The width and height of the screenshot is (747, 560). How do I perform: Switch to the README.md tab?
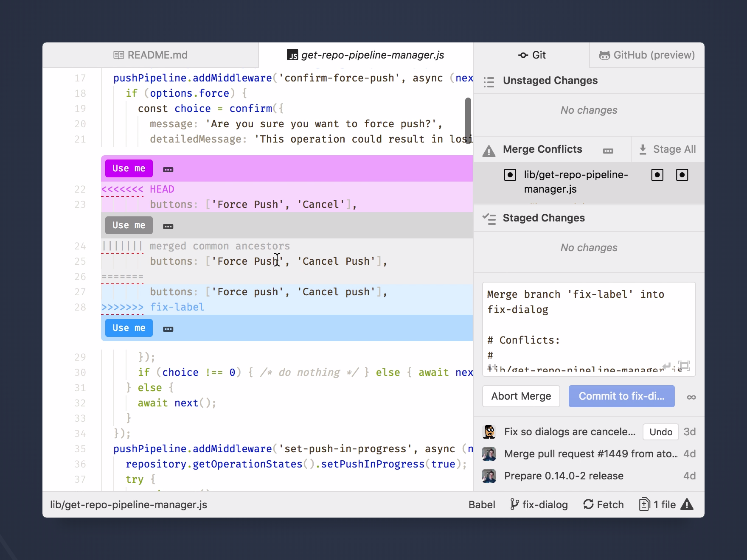[151, 55]
